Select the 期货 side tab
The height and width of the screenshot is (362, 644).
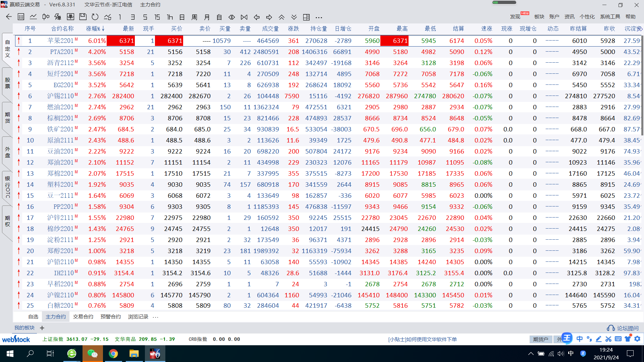pyautogui.click(x=7, y=118)
